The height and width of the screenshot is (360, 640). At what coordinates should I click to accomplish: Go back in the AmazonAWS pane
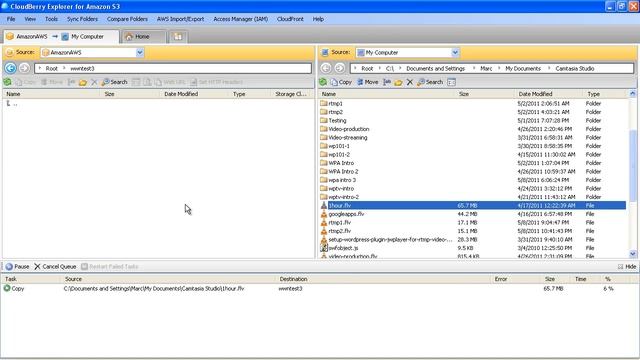point(11,68)
